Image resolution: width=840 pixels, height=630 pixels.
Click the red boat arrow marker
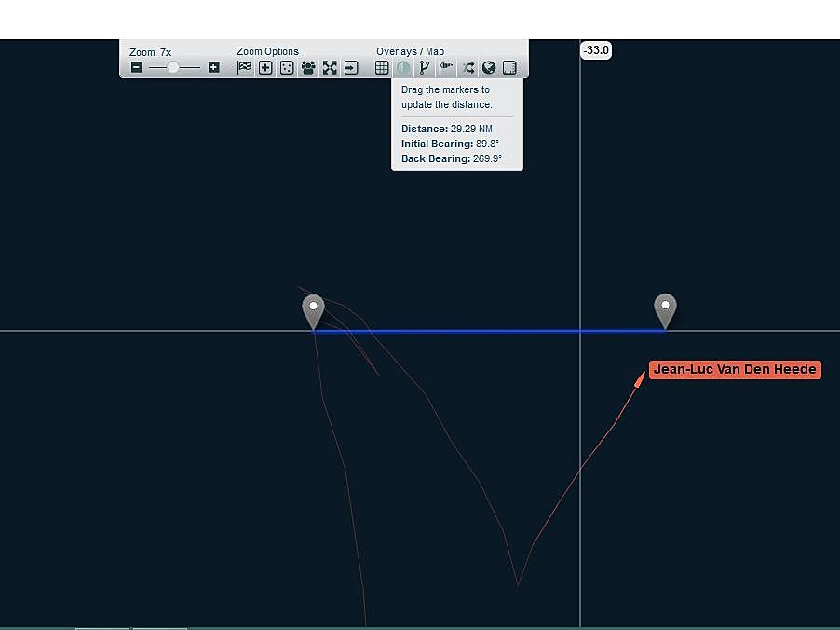640,379
